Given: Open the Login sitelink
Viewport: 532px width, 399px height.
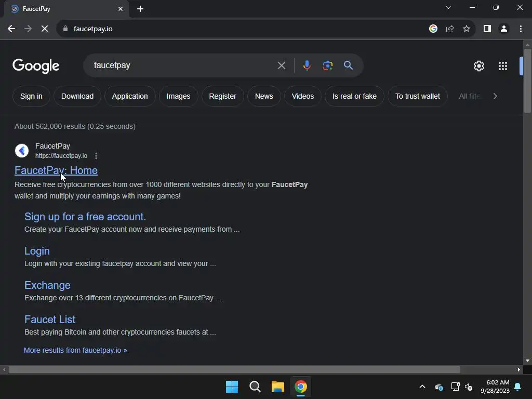Looking at the screenshot, I should pos(37,251).
